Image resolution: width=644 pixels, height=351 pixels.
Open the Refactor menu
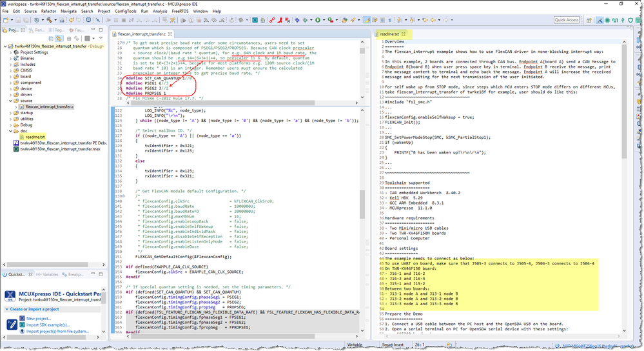click(x=48, y=11)
